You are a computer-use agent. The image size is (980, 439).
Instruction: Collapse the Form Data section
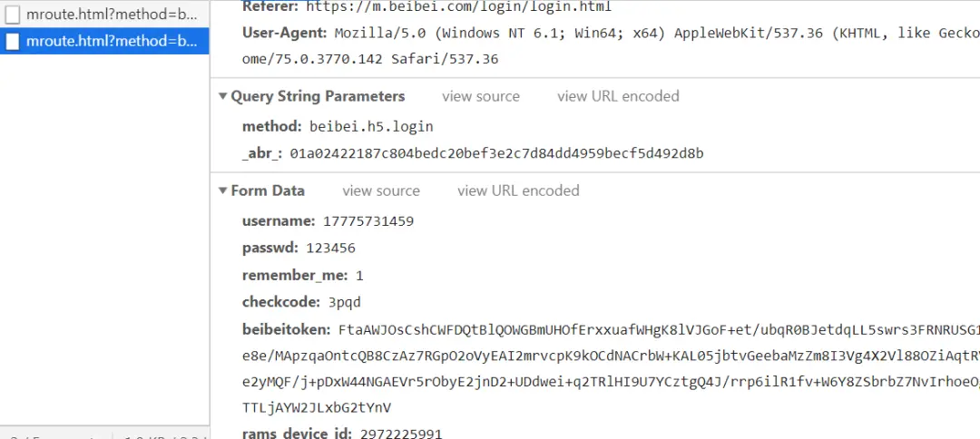click(222, 190)
